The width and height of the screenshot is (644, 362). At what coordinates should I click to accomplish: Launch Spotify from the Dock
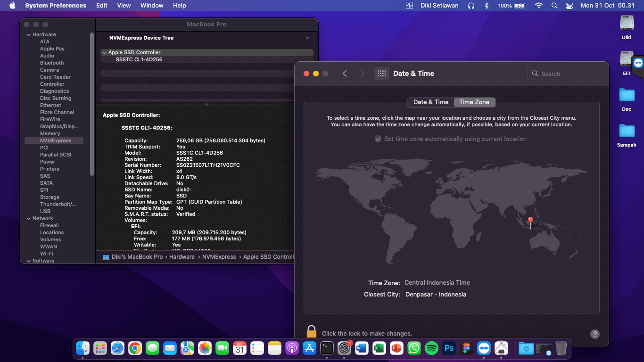431,348
